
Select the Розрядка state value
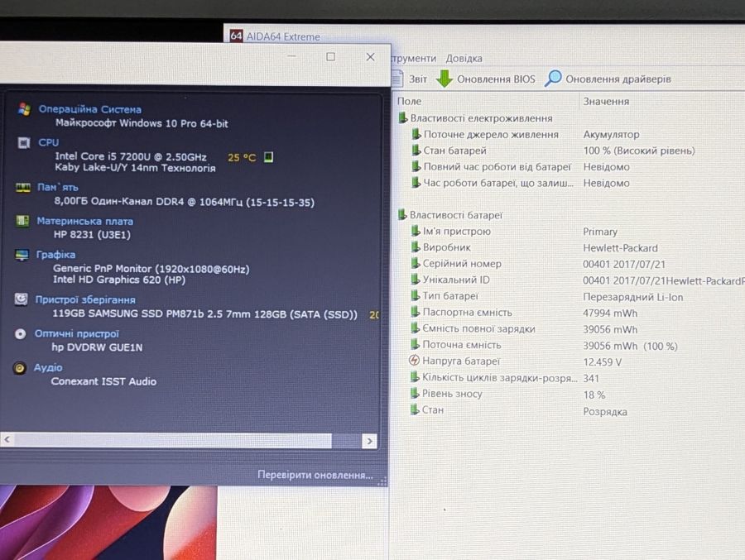(x=605, y=412)
